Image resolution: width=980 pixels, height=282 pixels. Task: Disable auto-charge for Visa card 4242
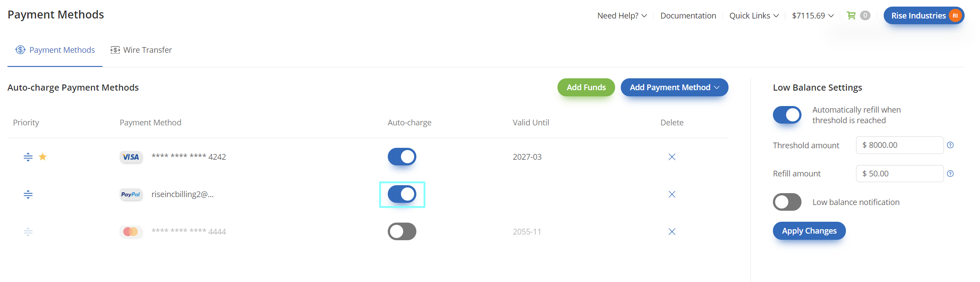pyautogui.click(x=402, y=157)
